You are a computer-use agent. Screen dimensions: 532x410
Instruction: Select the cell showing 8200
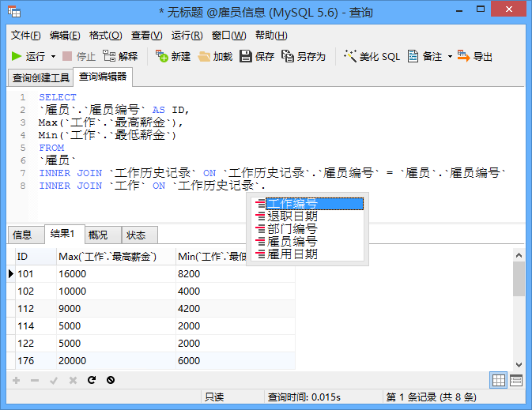tap(236, 273)
